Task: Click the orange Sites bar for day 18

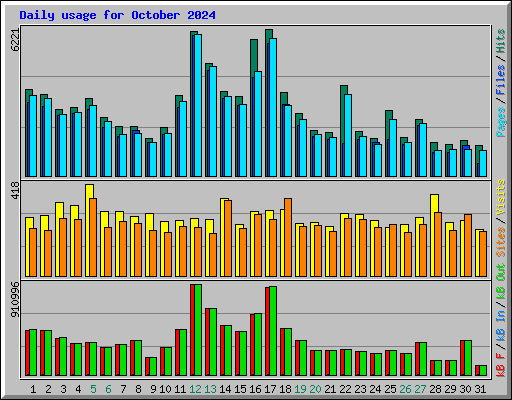Action: point(288,237)
